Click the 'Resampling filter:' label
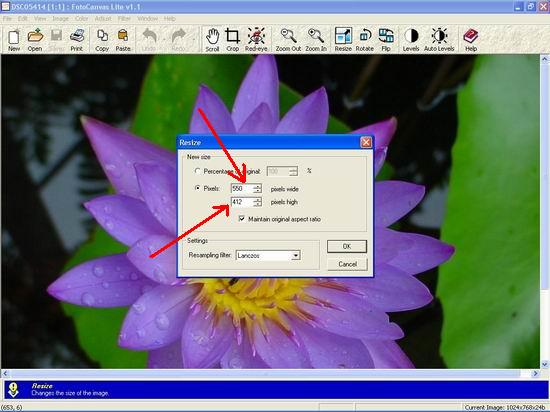This screenshot has width=550, height=412. click(x=210, y=255)
